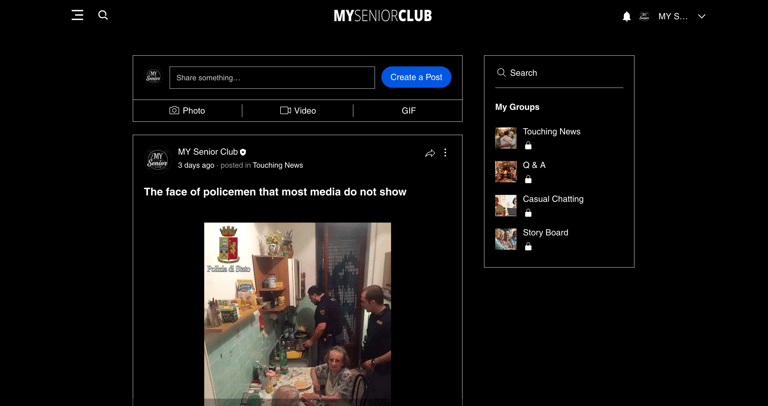Add a GIF to post
Viewport: 768px width, 406px height.
pyautogui.click(x=408, y=111)
